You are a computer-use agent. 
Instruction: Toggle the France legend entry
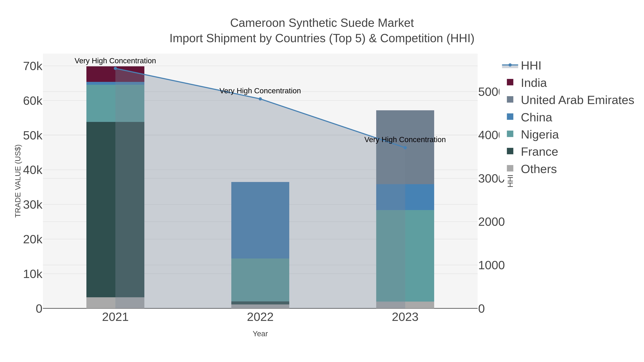pyautogui.click(x=532, y=152)
